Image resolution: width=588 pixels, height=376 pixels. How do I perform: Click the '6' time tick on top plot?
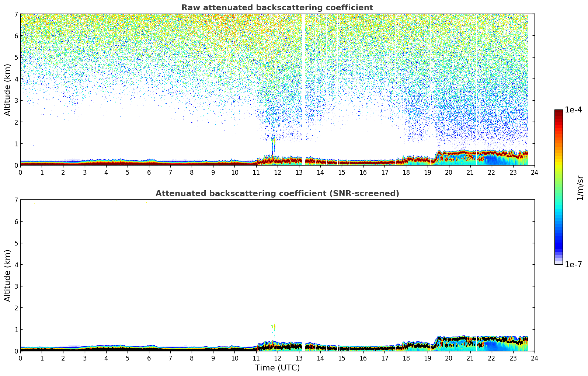tap(149, 172)
